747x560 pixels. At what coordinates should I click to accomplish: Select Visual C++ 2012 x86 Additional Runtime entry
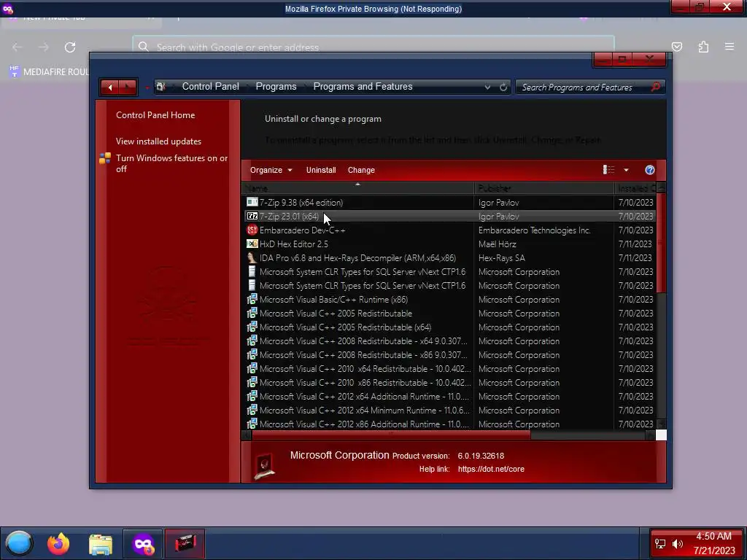click(x=364, y=424)
